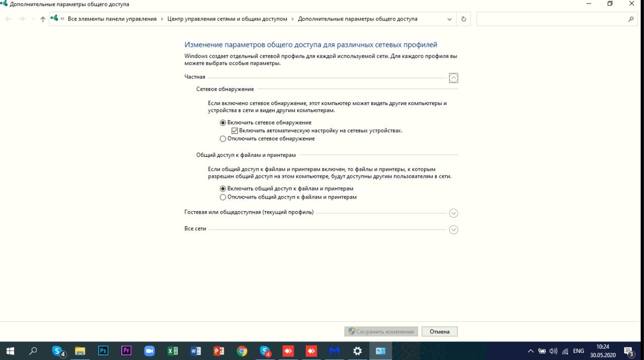Open the Action Center notifications icon
The width and height of the screenshot is (644, 360).
[629, 351]
